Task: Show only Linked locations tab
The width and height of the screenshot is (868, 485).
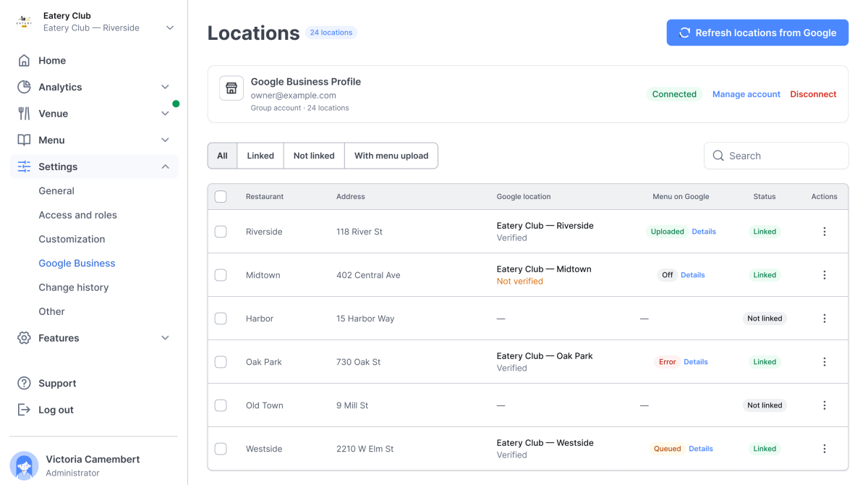Action: point(260,156)
